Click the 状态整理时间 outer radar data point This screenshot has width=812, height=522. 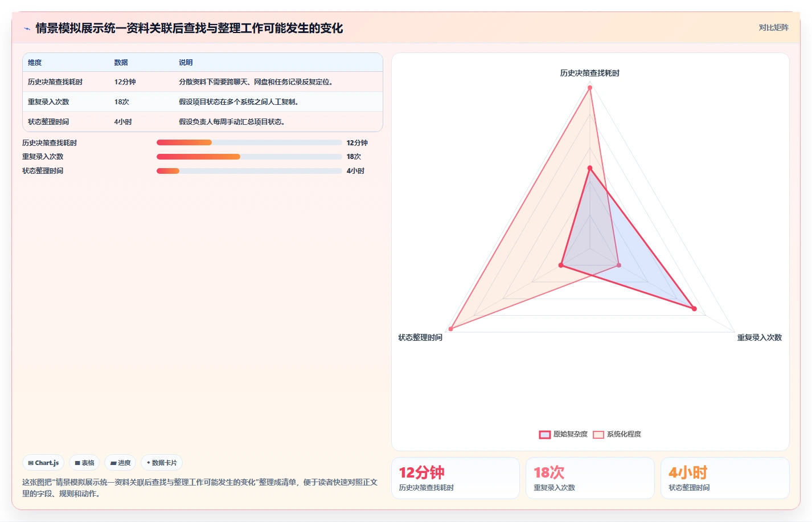451,329
